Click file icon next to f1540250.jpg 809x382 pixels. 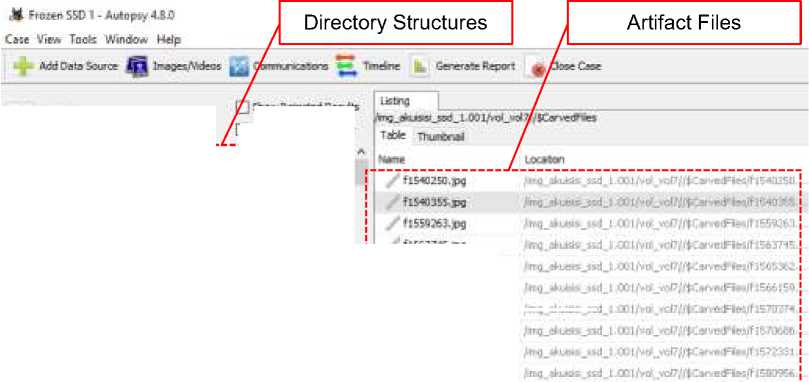(393, 181)
